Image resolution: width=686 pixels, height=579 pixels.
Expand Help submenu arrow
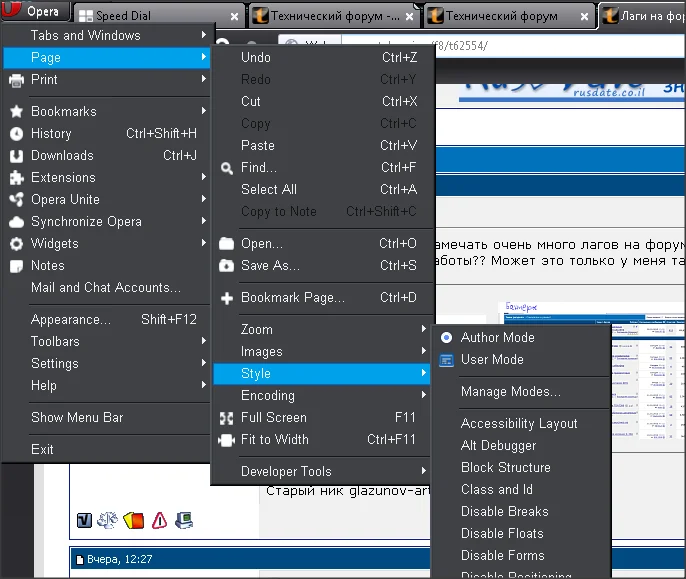pyautogui.click(x=204, y=384)
